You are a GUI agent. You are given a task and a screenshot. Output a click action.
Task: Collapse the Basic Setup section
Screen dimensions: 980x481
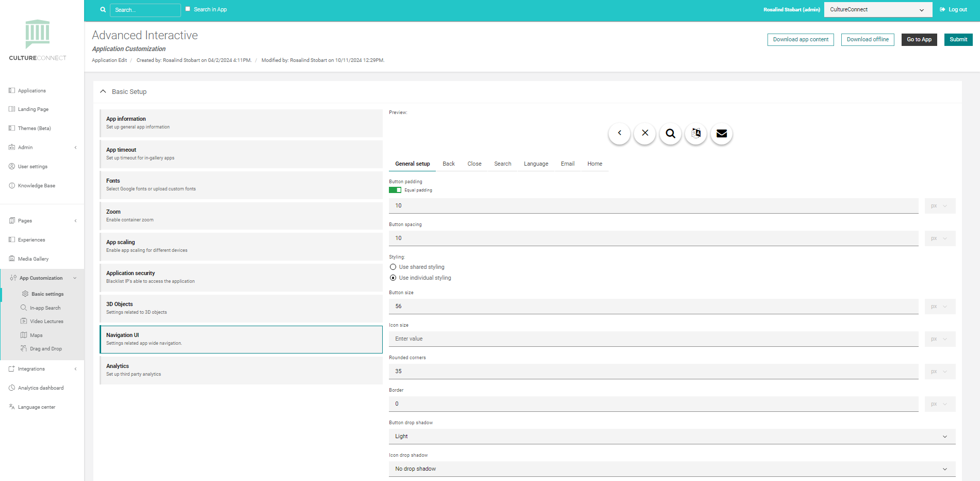pos(103,91)
